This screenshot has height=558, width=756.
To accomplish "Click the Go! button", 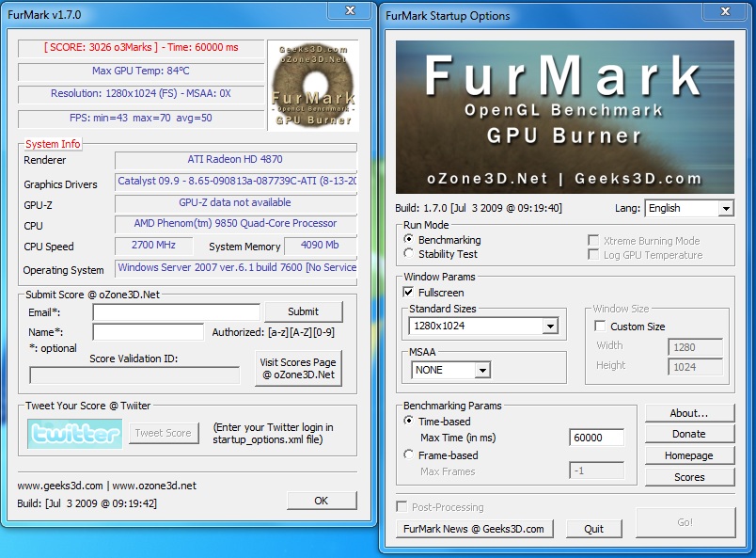I will [685, 522].
